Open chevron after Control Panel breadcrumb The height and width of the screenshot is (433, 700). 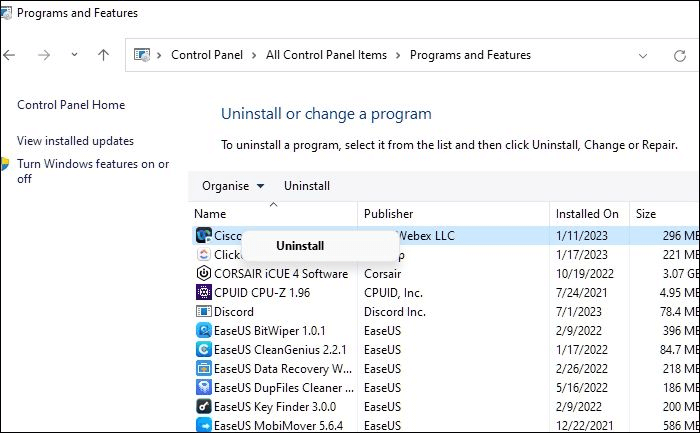pos(254,55)
